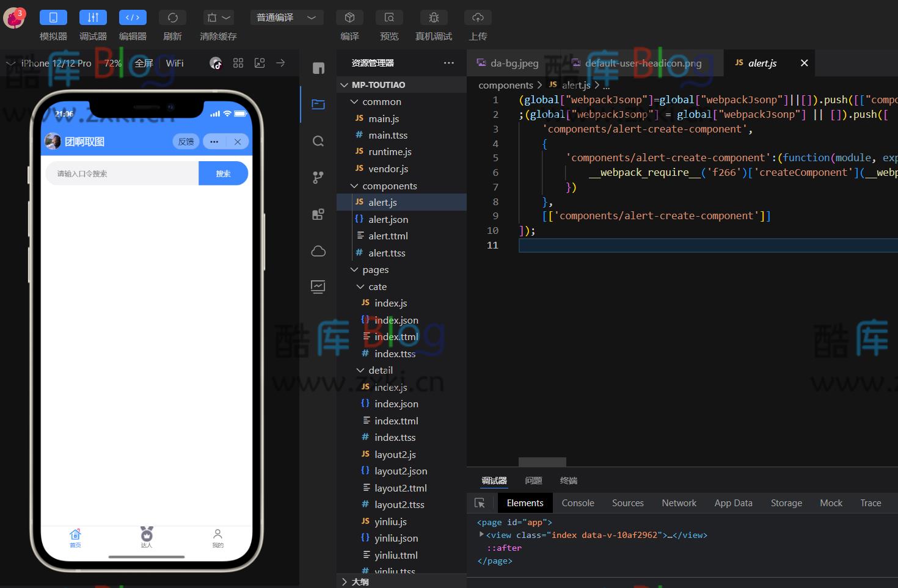Click the upload cloud icon

tap(478, 18)
